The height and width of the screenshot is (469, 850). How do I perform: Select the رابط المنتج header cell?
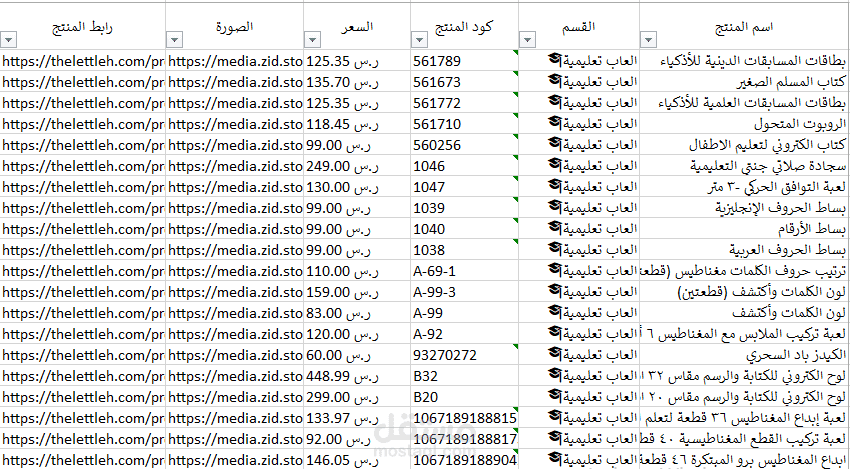coord(82,27)
